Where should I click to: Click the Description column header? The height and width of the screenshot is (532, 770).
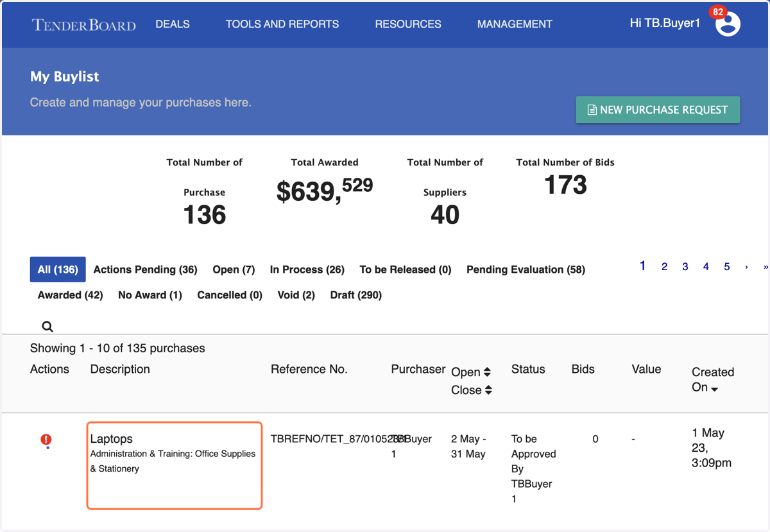click(120, 369)
